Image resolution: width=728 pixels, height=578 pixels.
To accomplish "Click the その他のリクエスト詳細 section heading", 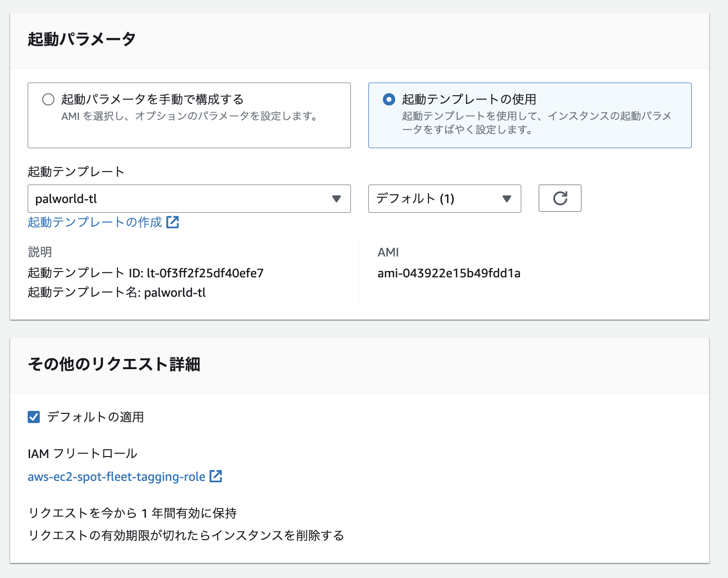I will point(114,364).
